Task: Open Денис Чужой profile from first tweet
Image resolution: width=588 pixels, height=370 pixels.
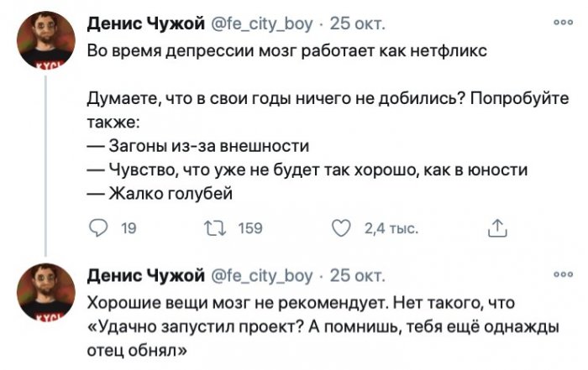Action: 144,23
